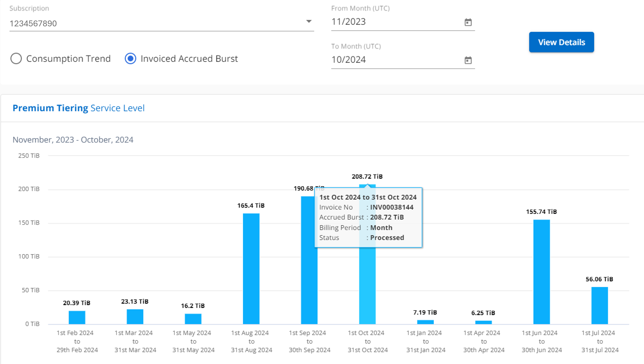The image size is (644, 364).
Task: Select the Consumption Trend radio button
Action: pos(16,59)
